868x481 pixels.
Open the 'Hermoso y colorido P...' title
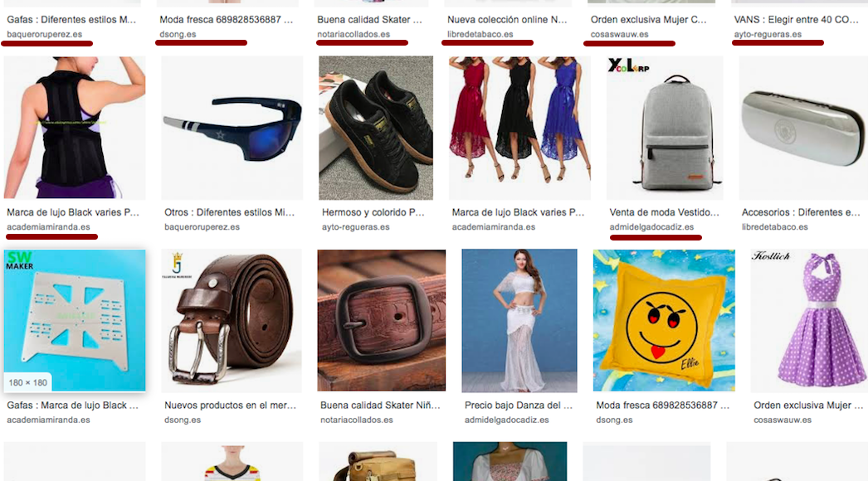click(373, 212)
